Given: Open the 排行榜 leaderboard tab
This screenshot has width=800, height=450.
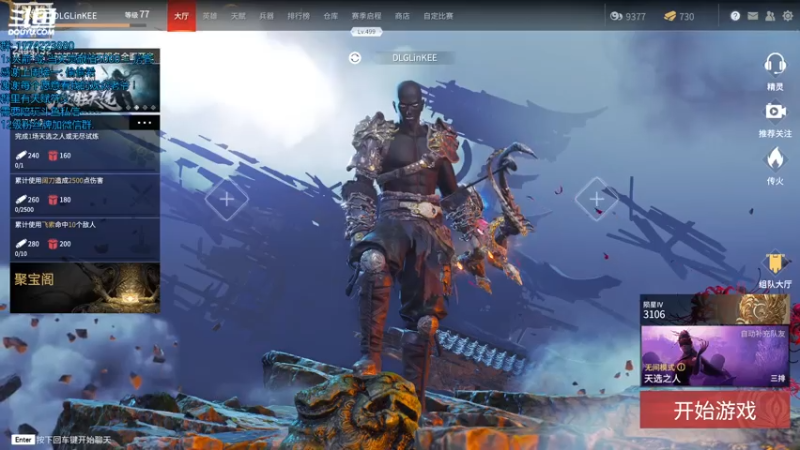Looking at the screenshot, I should (298, 16).
